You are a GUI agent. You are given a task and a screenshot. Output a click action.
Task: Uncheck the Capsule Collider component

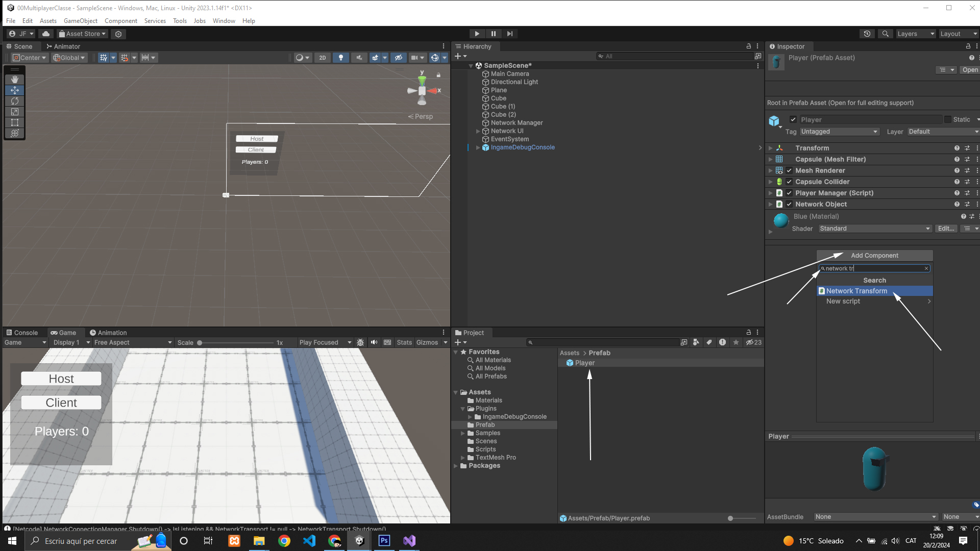(x=789, y=182)
